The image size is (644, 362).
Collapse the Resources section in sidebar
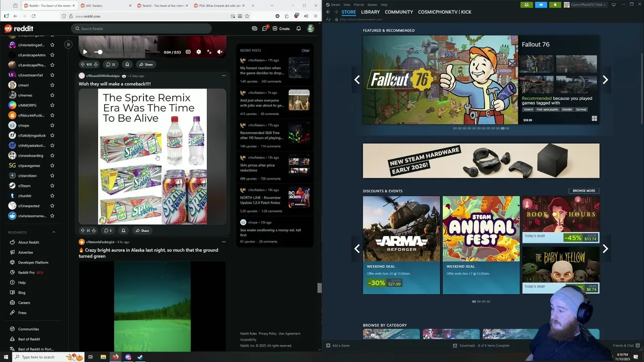coord(54,232)
